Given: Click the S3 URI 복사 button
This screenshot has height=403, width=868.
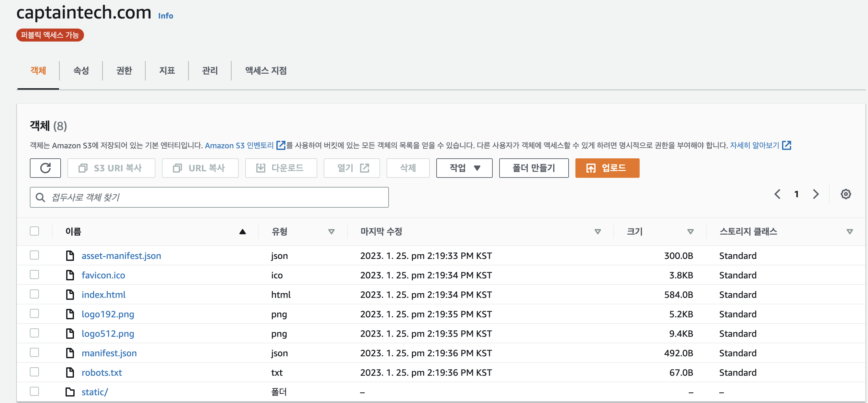Looking at the screenshot, I should click(111, 168).
